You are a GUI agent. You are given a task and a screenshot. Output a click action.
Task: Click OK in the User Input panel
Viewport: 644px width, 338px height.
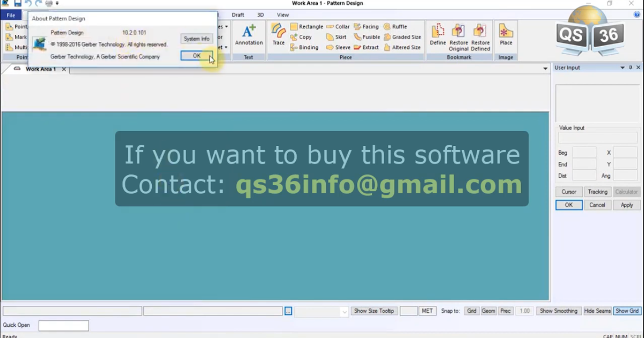(x=569, y=205)
